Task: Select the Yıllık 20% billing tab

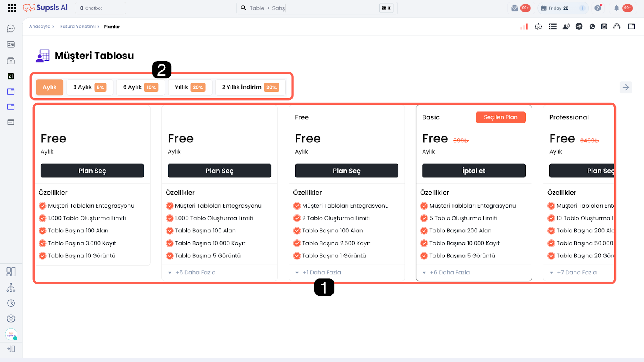Action: (x=190, y=87)
